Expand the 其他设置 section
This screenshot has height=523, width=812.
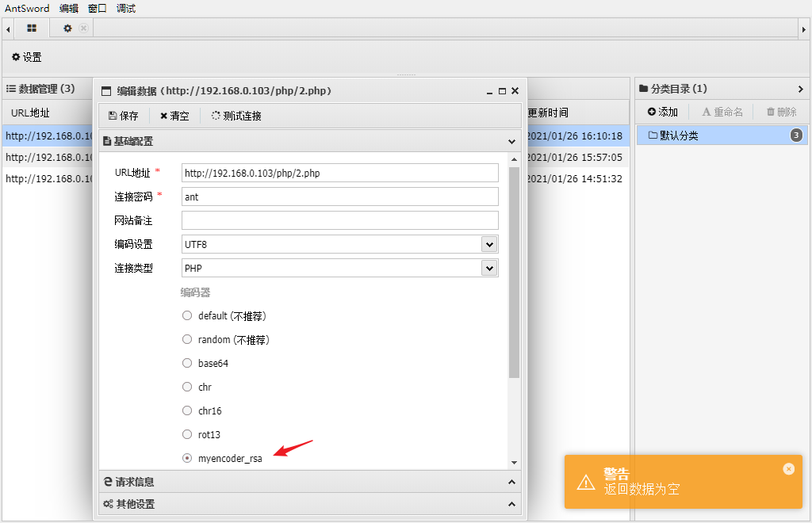click(x=310, y=504)
